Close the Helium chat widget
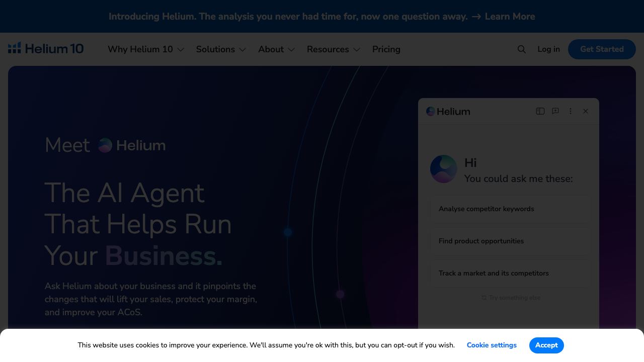 pos(586,111)
